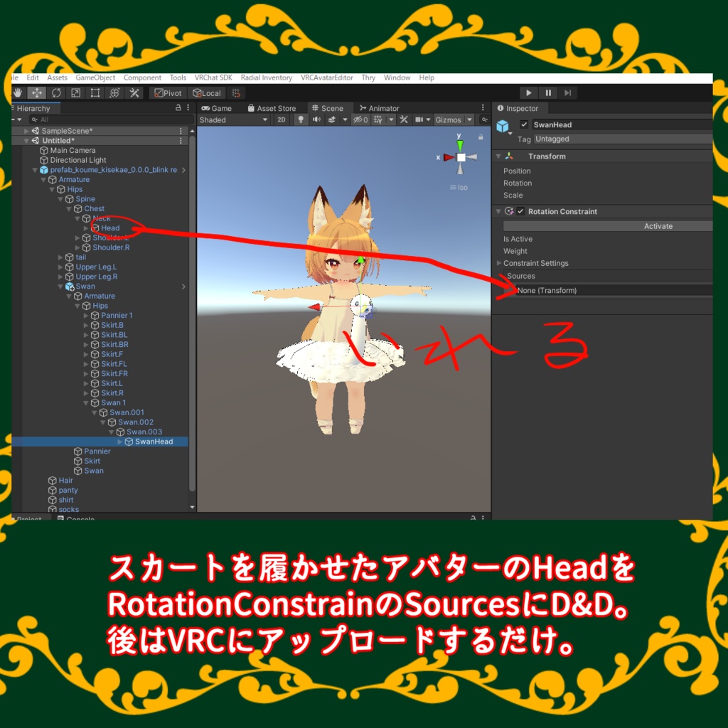Expand the Constraint Settings section
Image resolution: width=728 pixels, height=728 pixels.
[498, 263]
